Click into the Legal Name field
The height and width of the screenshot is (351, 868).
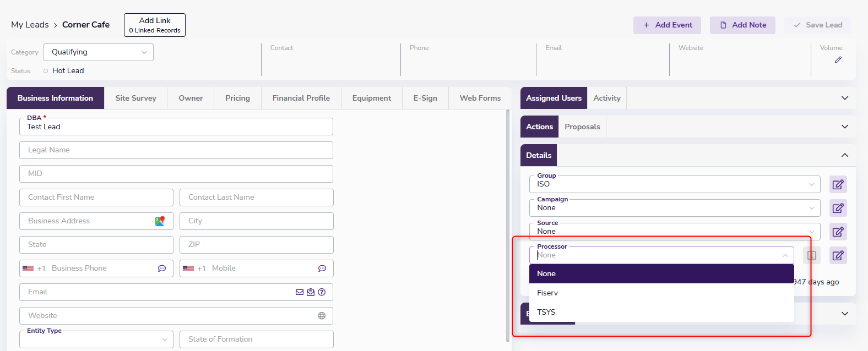click(x=176, y=150)
